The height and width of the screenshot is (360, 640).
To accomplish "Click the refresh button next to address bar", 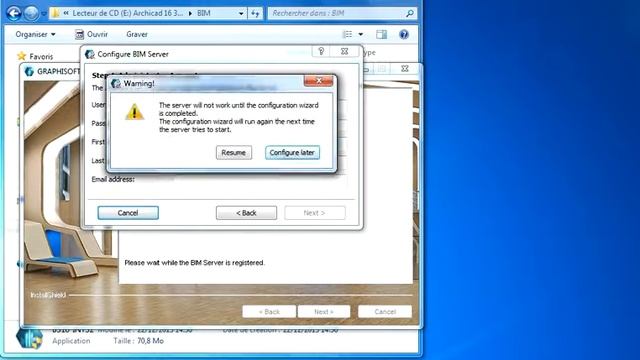I will (x=255, y=13).
